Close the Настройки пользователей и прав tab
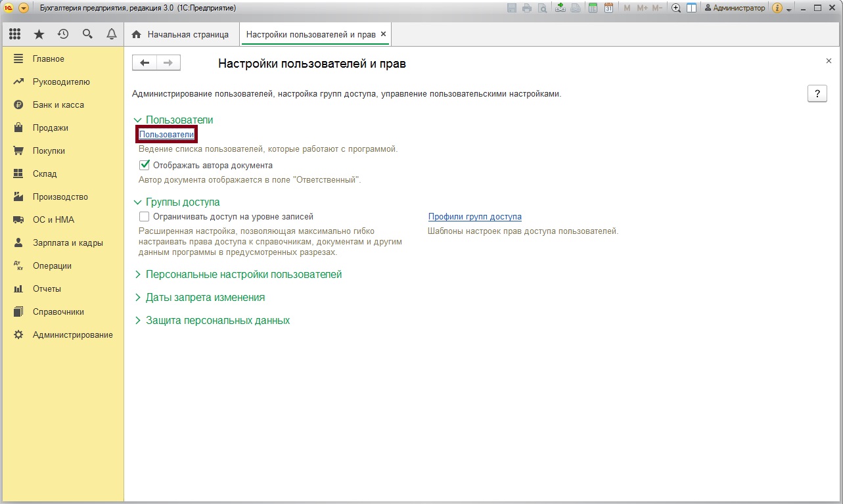This screenshot has width=843, height=504. (x=384, y=34)
